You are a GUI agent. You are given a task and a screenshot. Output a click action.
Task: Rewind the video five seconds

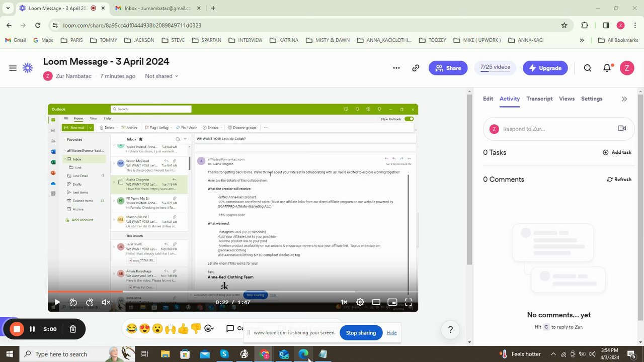tap(73, 302)
